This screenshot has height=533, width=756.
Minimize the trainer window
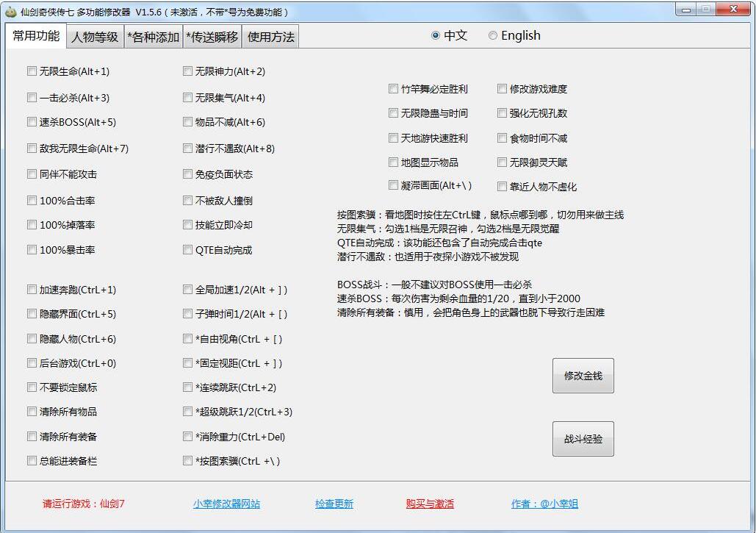coord(686,9)
